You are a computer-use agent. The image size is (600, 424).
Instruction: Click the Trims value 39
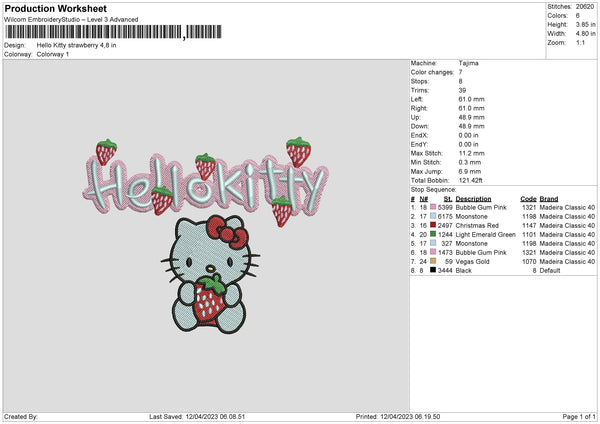tap(462, 90)
